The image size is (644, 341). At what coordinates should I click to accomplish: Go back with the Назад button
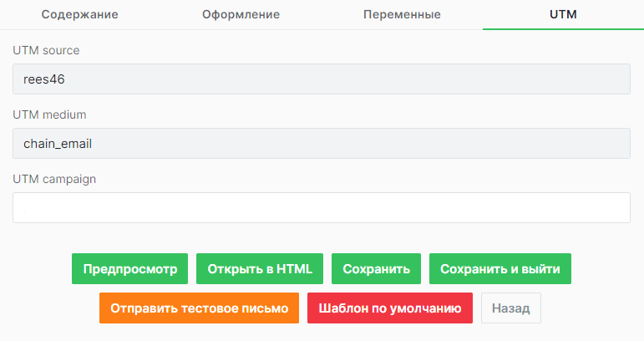[511, 308]
